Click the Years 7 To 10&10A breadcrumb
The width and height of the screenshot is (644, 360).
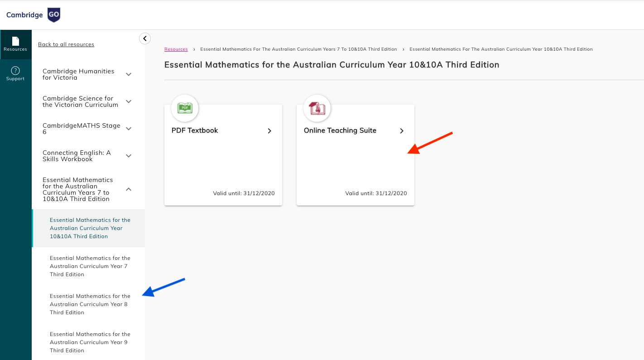(298, 49)
